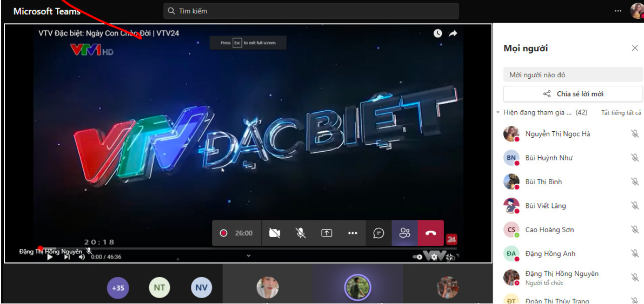The width and height of the screenshot is (644, 304).
Task: Click BN avatar of Bùi Huỳnh Như
Action: (512, 158)
